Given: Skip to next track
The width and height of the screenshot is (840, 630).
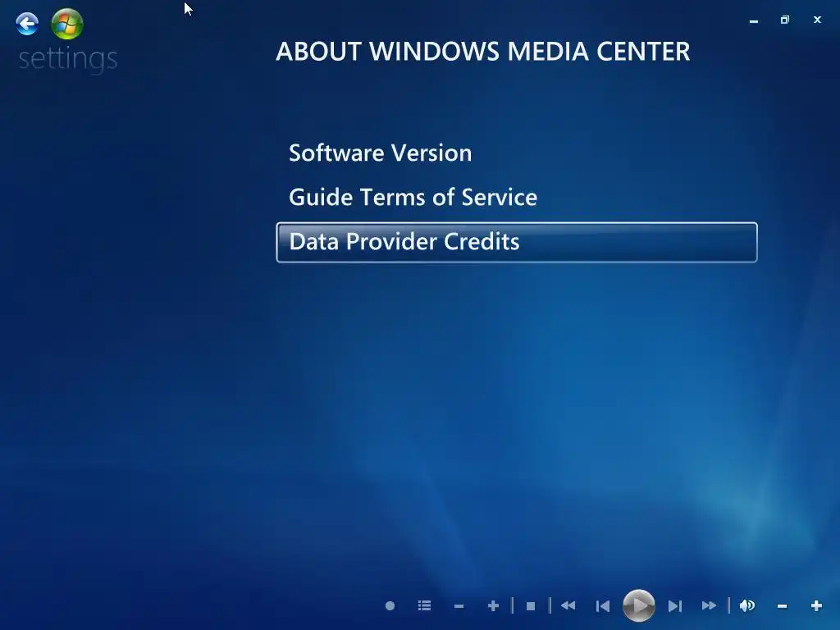Looking at the screenshot, I should (675, 606).
